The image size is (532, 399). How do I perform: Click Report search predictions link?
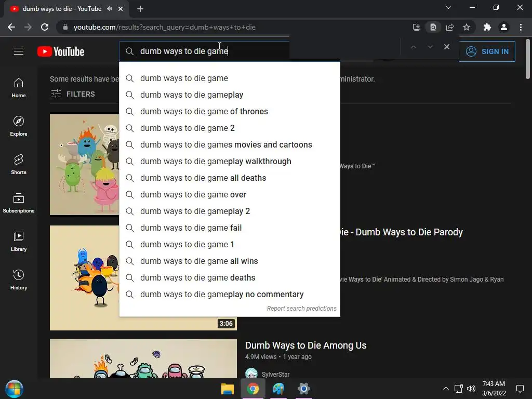(x=302, y=309)
